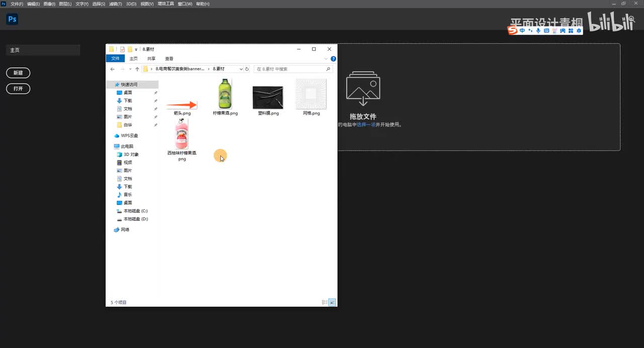Expand the Explorer ribbon chevron

(327, 59)
